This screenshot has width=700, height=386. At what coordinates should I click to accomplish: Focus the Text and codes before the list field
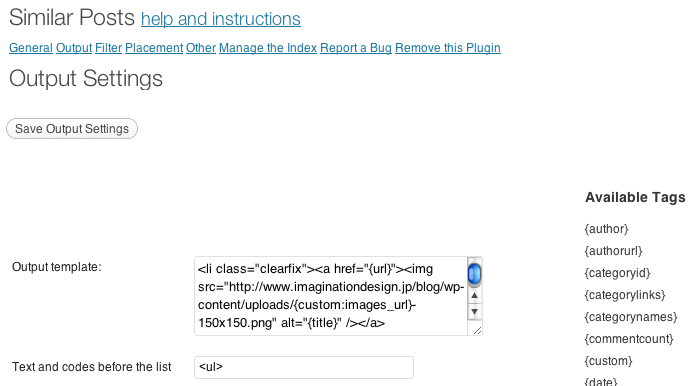click(x=304, y=367)
